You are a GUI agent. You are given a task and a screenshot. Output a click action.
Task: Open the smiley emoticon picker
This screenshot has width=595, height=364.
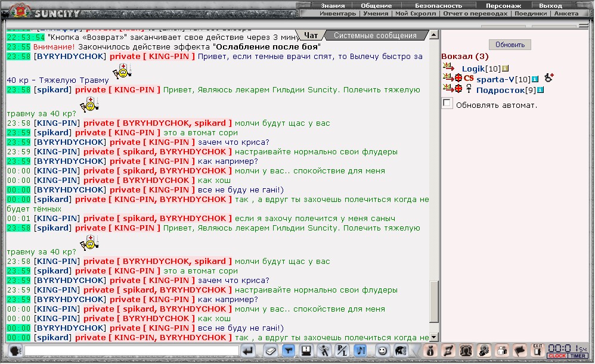(383, 351)
